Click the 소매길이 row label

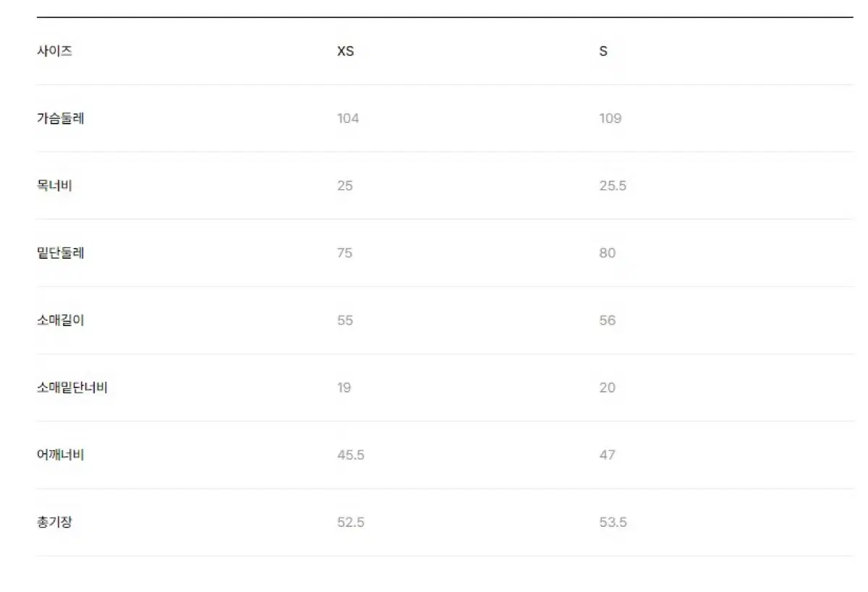coord(60,320)
